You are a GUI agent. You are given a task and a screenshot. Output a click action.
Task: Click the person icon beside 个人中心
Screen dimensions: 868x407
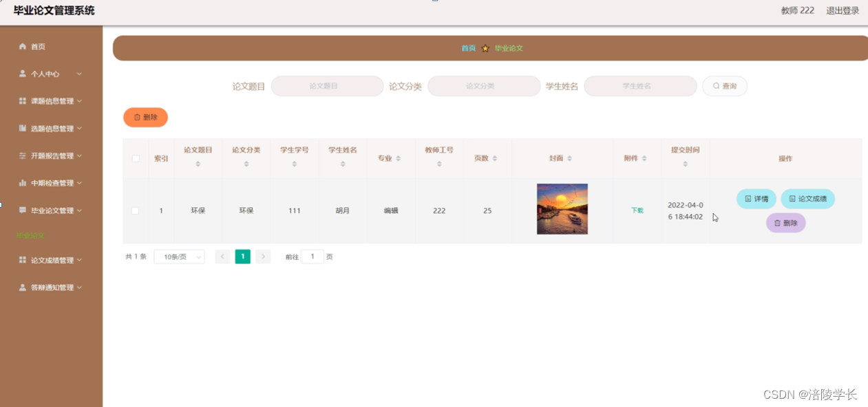[x=23, y=74]
